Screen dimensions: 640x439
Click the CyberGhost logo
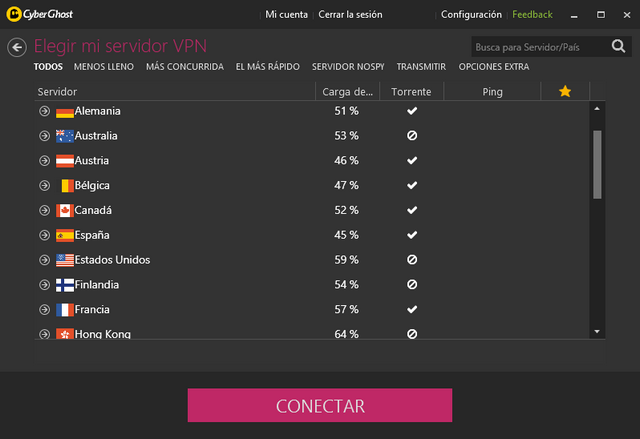[40, 14]
